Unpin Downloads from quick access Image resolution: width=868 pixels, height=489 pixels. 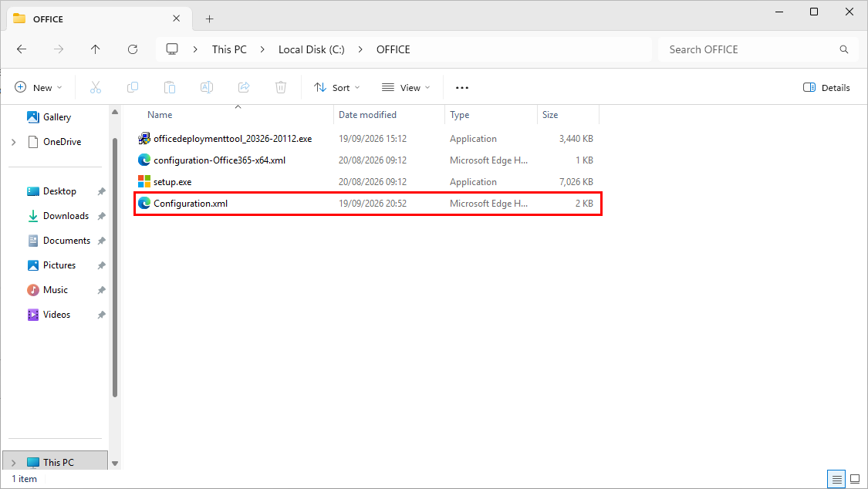[x=101, y=216]
